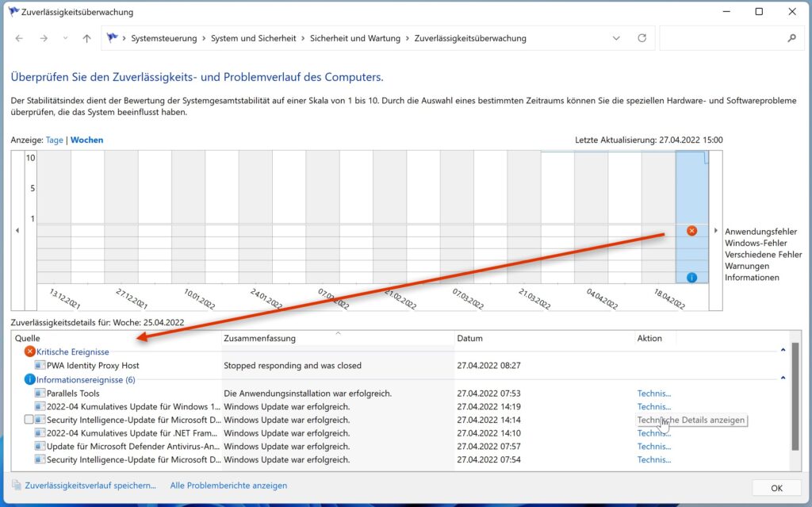Click the OK button
The width and height of the screenshot is (812, 507).
pyautogui.click(x=776, y=487)
